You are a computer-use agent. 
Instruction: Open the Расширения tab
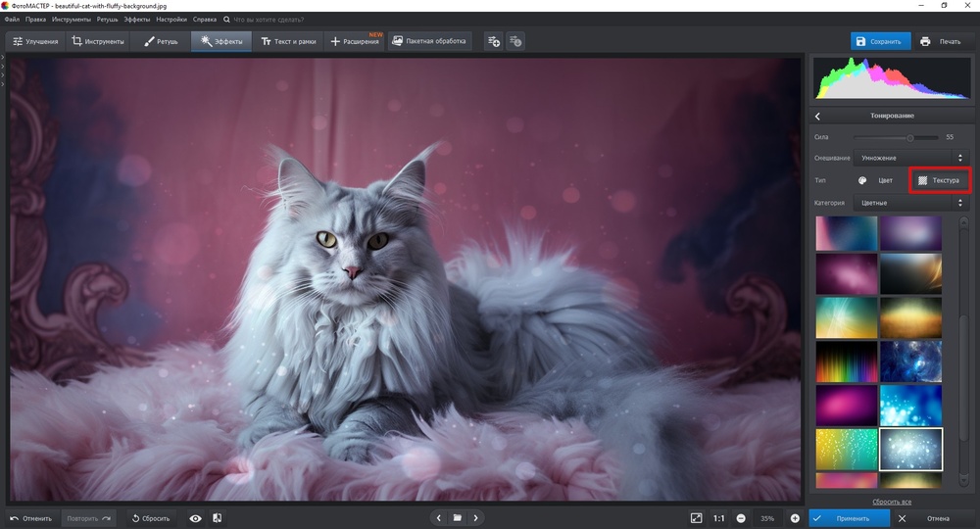coord(356,42)
